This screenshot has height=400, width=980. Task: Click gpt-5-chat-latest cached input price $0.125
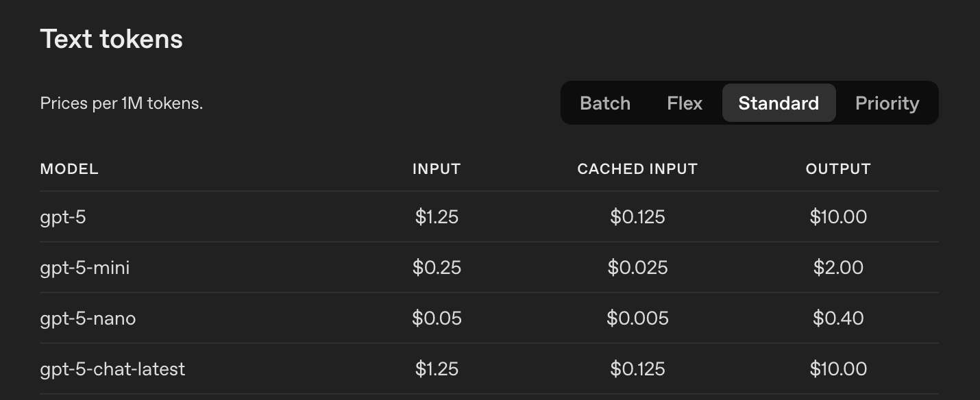637,369
